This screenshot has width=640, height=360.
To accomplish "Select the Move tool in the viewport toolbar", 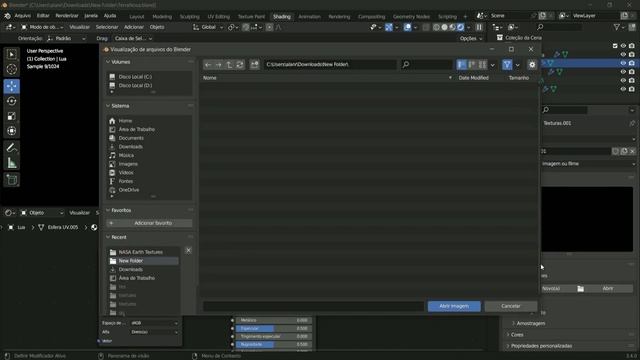I will tap(11, 86).
